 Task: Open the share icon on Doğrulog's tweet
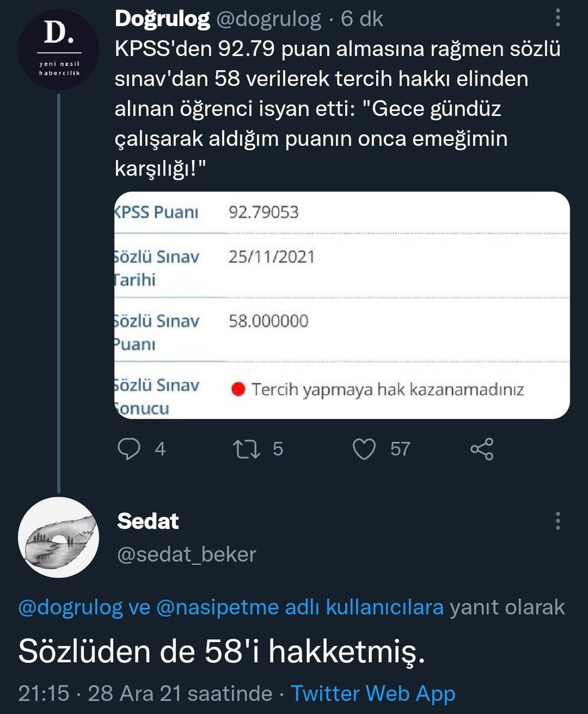click(481, 448)
